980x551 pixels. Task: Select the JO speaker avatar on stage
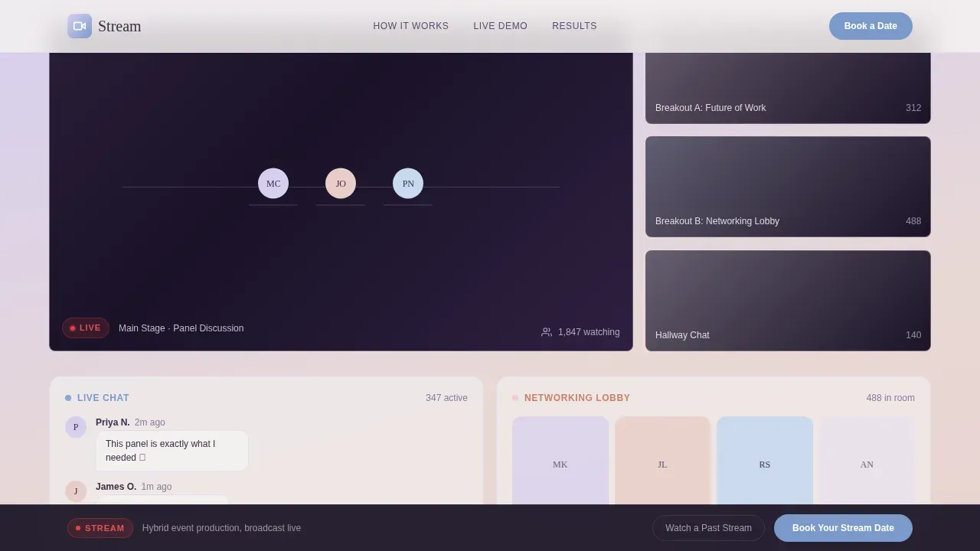[341, 184]
